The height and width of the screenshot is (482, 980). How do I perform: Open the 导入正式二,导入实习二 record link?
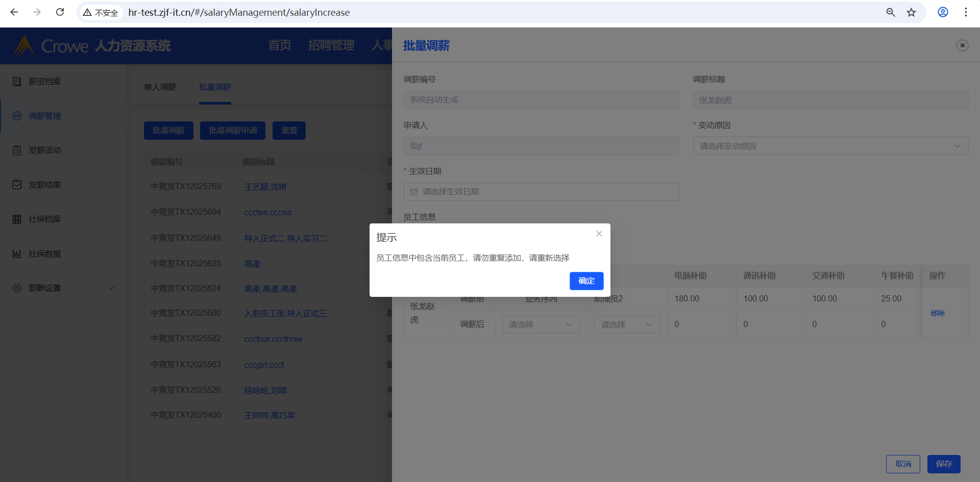pyautogui.click(x=285, y=238)
